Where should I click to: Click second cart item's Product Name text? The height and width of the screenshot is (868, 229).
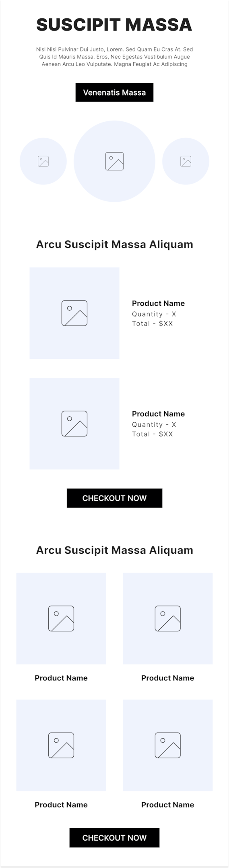(x=158, y=414)
